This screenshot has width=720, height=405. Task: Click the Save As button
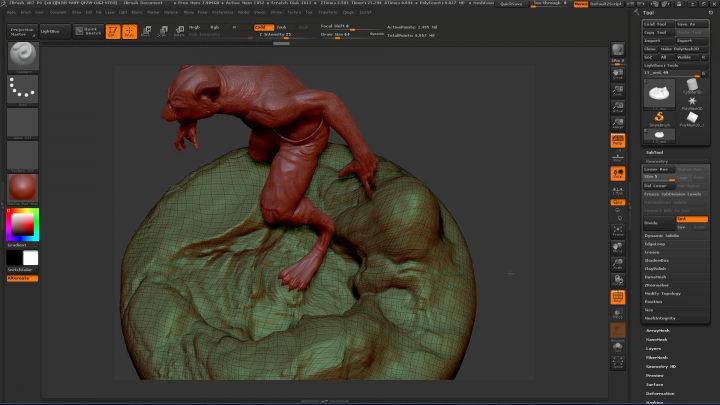pos(692,24)
